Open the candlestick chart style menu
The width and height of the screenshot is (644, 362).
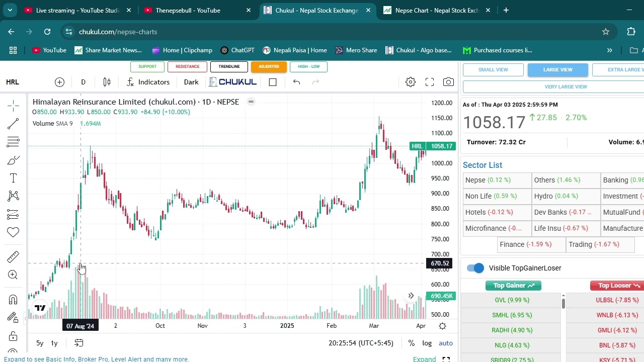tap(107, 82)
